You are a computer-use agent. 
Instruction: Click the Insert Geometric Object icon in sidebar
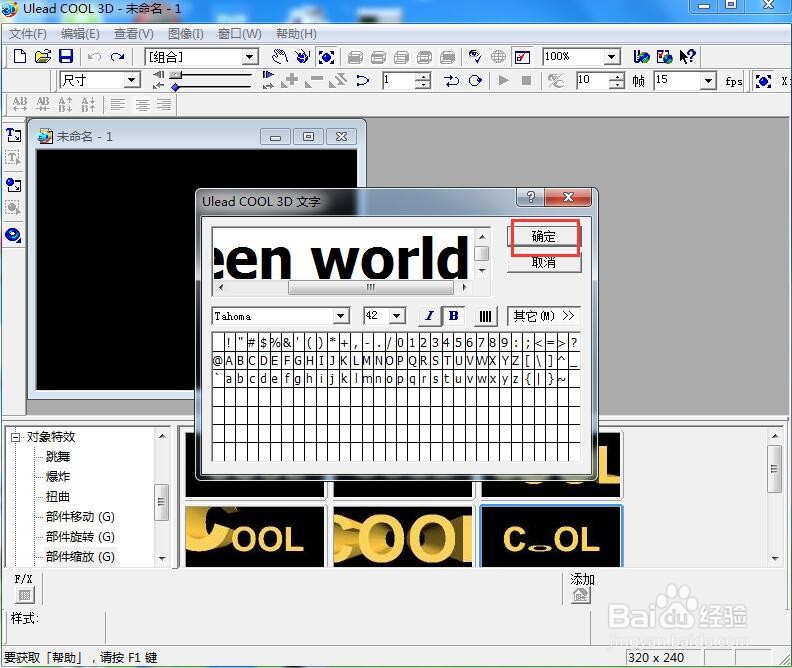click(x=14, y=235)
